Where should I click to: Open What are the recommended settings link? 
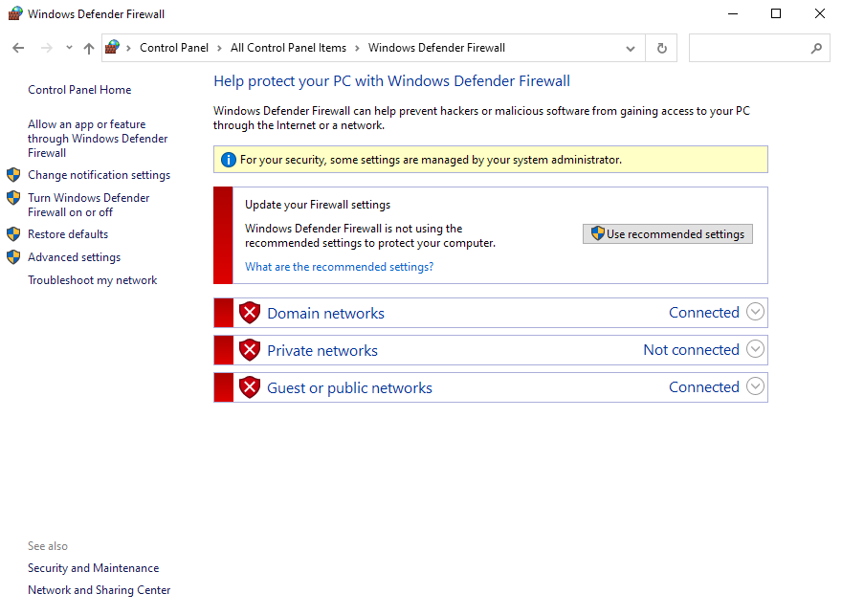pyautogui.click(x=339, y=267)
